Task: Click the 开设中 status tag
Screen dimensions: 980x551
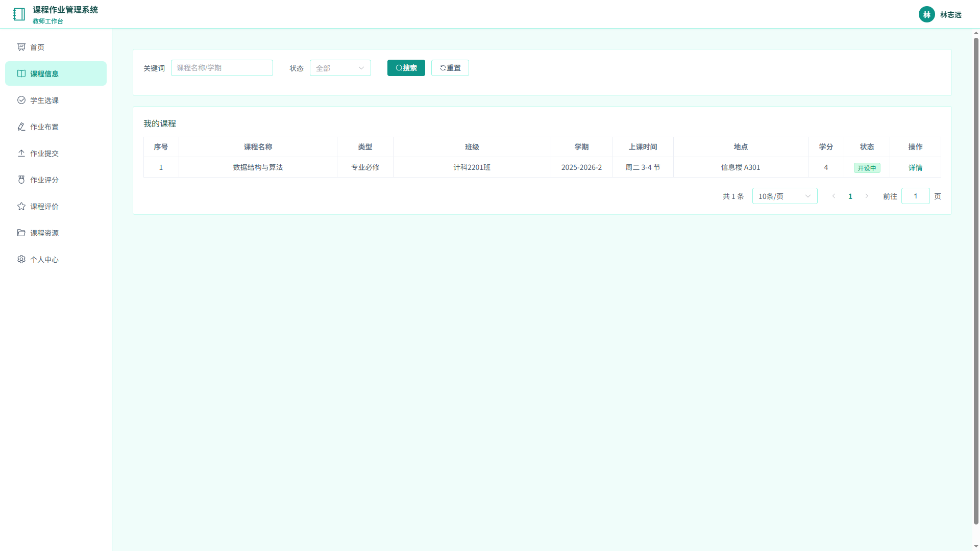Action: click(x=867, y=168)
